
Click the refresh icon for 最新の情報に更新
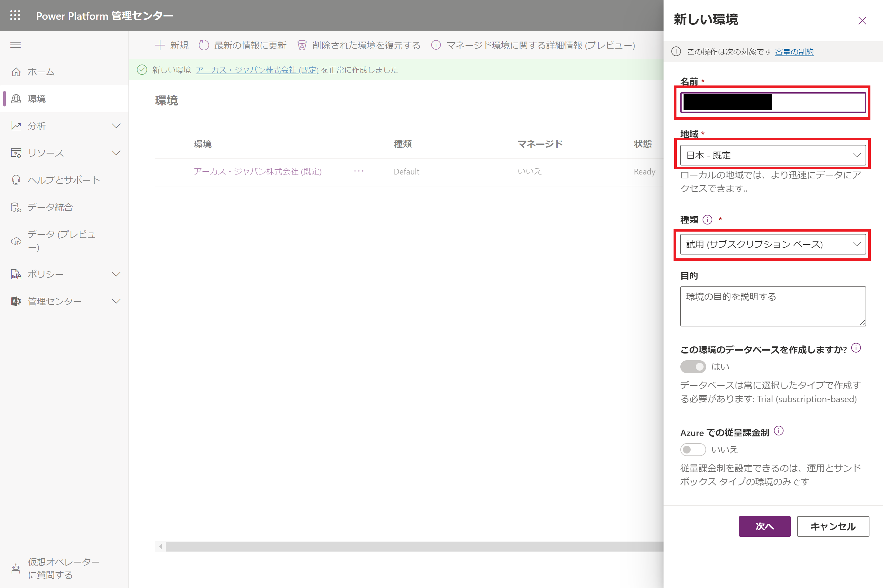coord(204,45)
